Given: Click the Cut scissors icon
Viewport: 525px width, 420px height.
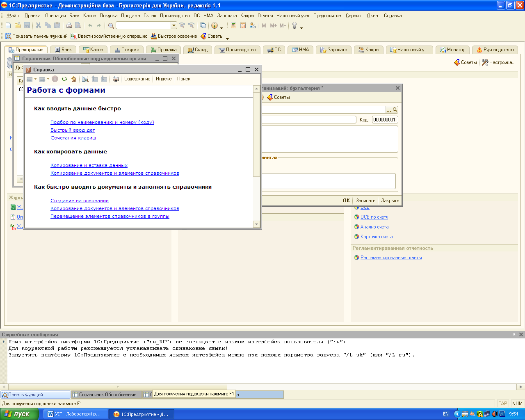Looking at the screenshot, I should pos(38,25).
